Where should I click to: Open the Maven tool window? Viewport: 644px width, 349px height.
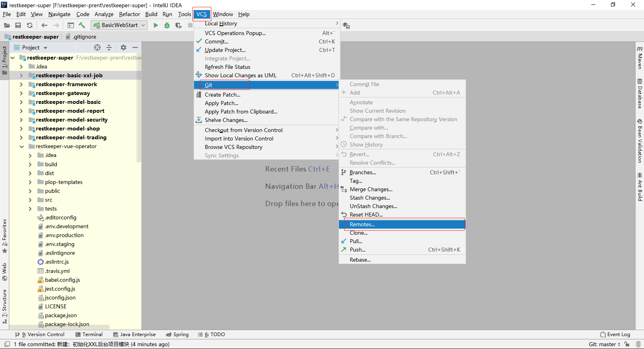pyautogui.click(x=640, y=58)
